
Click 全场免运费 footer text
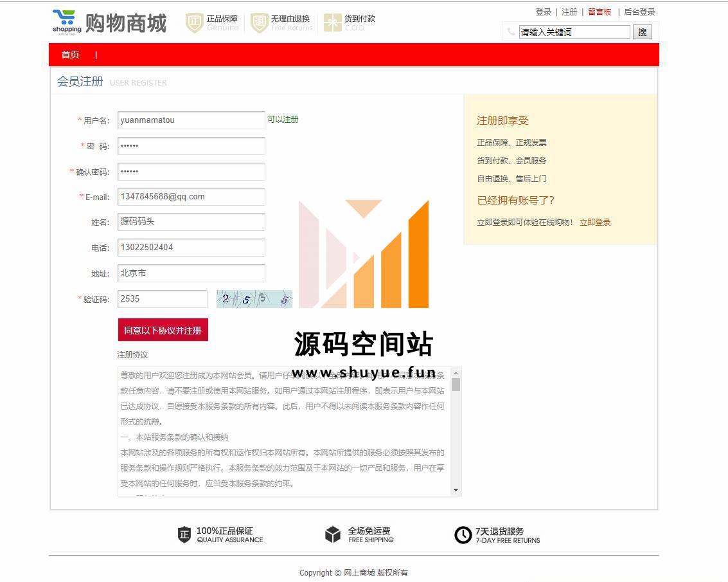(x=369, y=531)
